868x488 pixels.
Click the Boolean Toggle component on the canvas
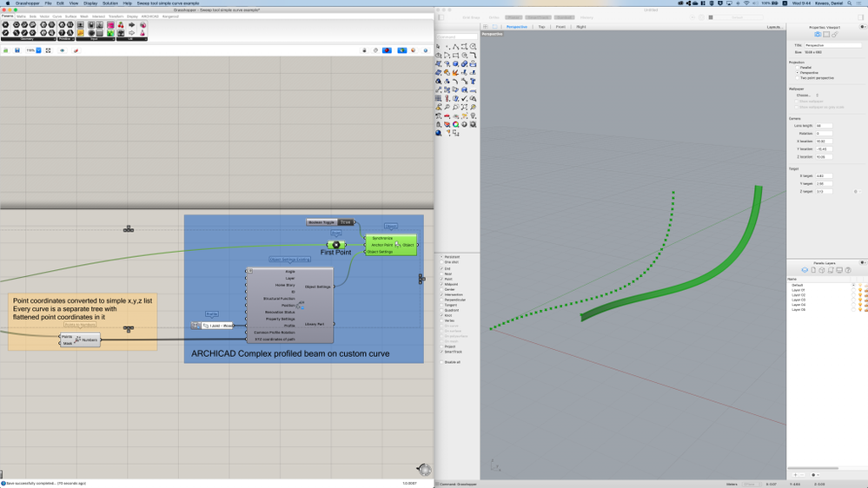click(331, 222)
